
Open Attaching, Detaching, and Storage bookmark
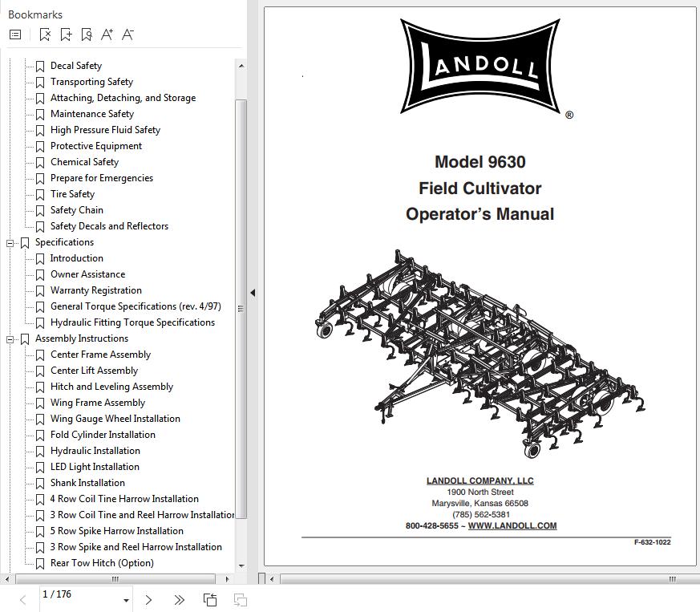click(x=123, y=98)
